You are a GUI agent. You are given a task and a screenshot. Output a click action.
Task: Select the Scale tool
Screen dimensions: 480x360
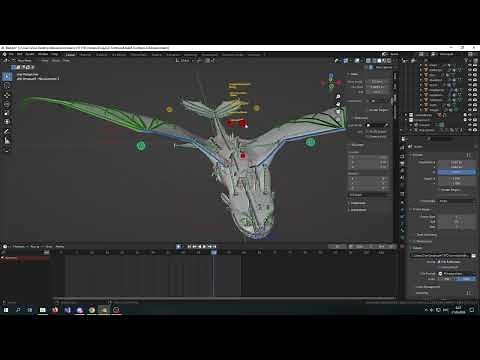click(7, 113)
